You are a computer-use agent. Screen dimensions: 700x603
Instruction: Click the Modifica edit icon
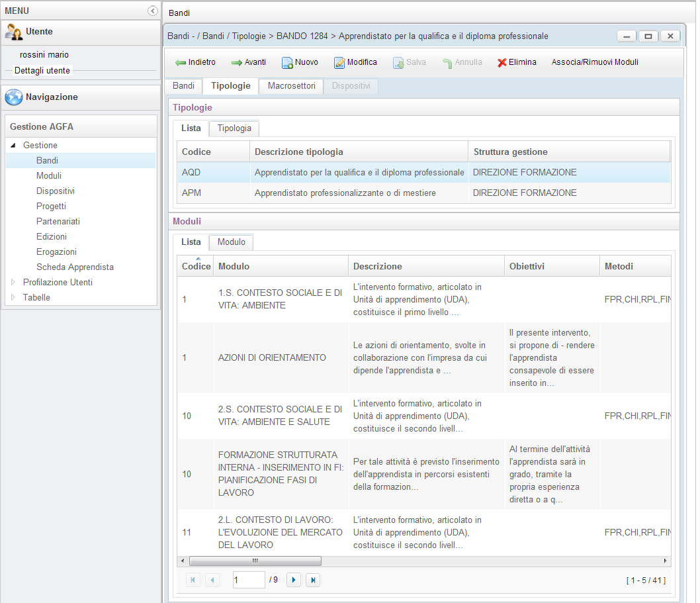(x=339, y=63)
